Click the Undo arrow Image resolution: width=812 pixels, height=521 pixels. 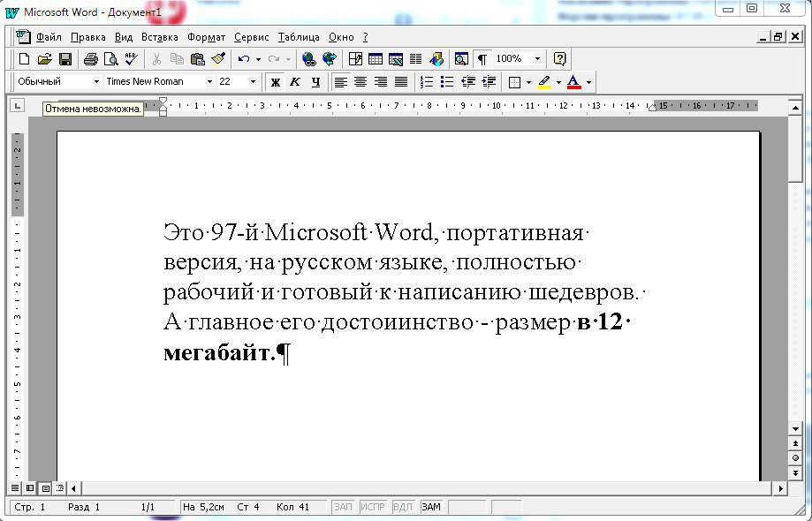point(244,59)
